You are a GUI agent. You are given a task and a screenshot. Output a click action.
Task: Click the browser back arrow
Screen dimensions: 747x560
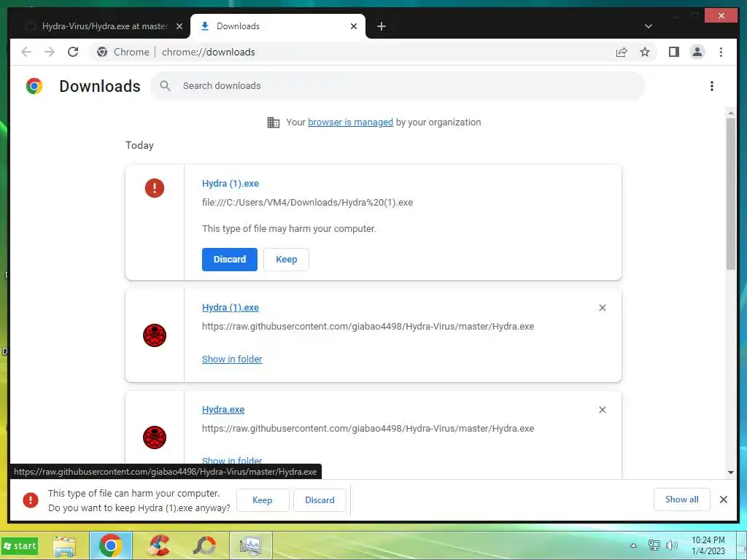26,52
